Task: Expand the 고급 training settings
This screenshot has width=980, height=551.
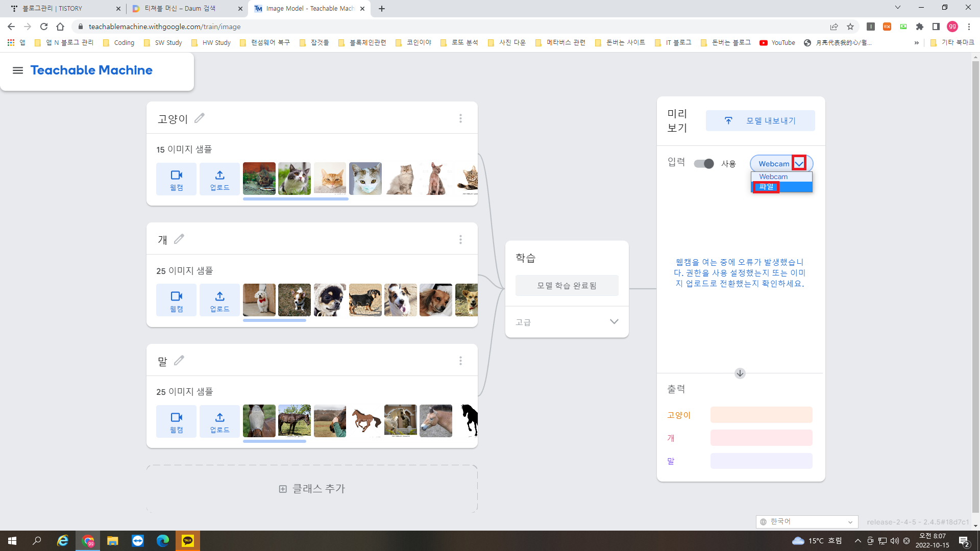Action: point(614,322)
